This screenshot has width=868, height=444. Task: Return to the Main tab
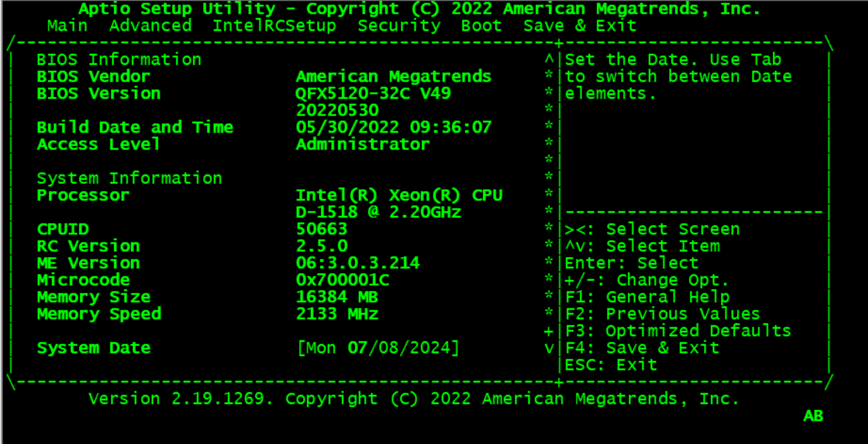point(67,26)
